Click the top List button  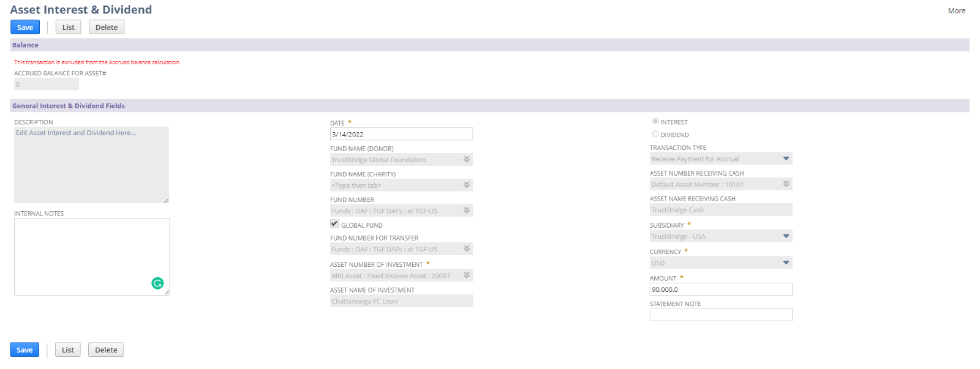(69, 28)
